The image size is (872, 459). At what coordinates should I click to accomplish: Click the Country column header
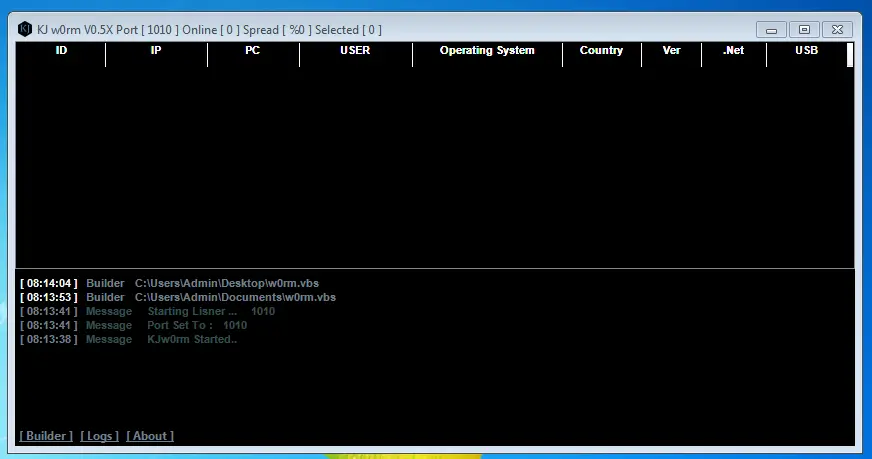point(601,51)
